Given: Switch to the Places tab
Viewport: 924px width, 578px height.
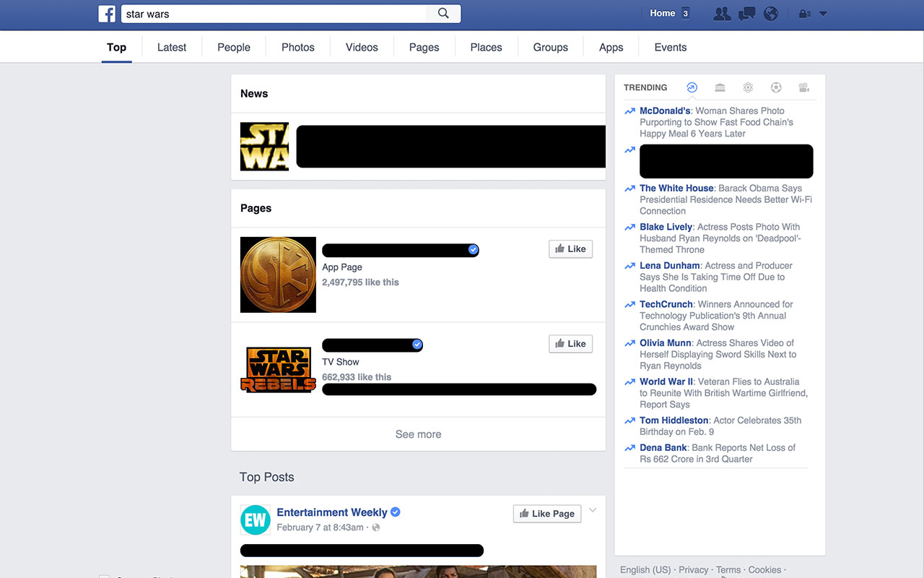Looking at the screenshot, I should click(486, 47).
